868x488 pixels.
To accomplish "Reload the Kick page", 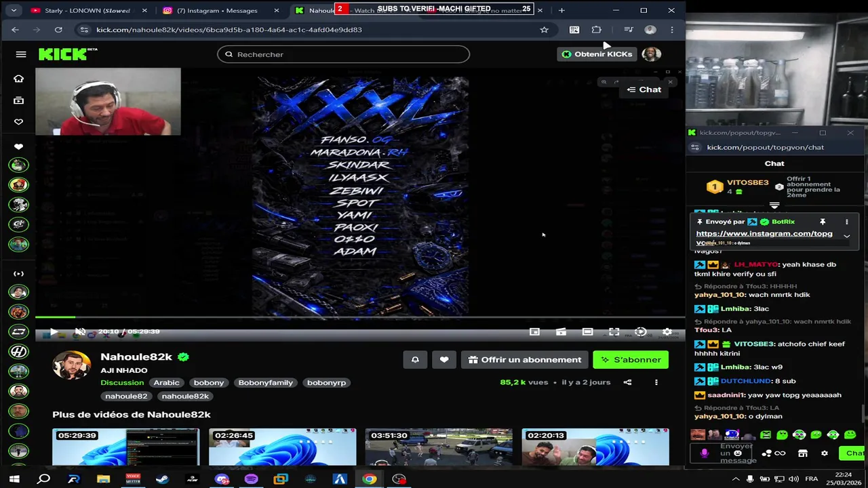I will pyautogui.click(x=58, y=30).
